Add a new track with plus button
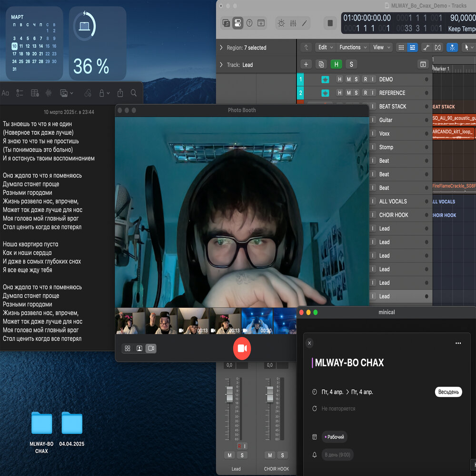 (306, 64)
